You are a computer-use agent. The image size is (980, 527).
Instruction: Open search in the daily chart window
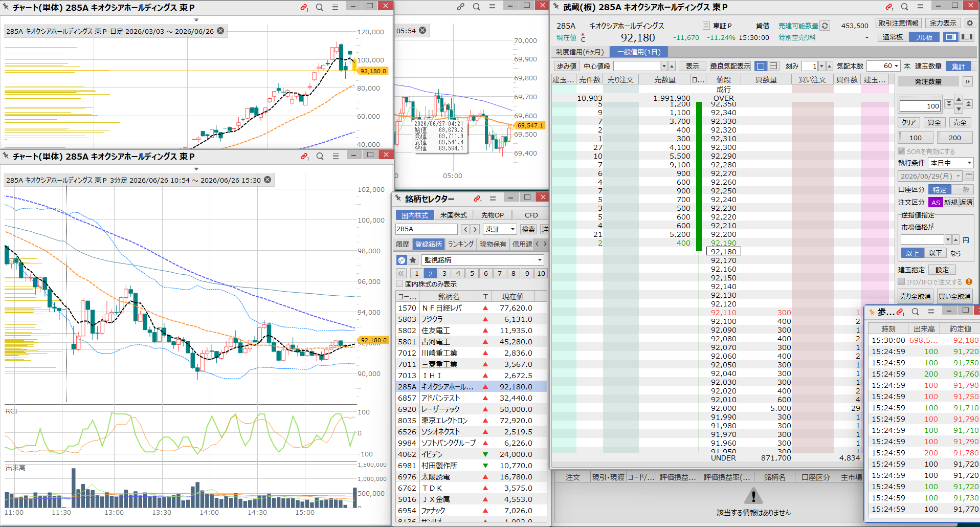pyautogui.click(x=320, y=7)
